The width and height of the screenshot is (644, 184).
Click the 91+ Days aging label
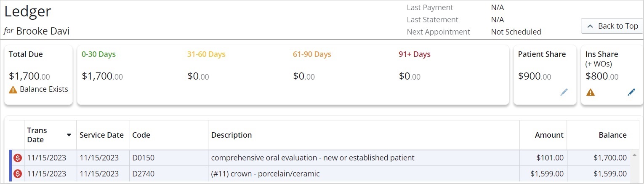tap(414, 54)
